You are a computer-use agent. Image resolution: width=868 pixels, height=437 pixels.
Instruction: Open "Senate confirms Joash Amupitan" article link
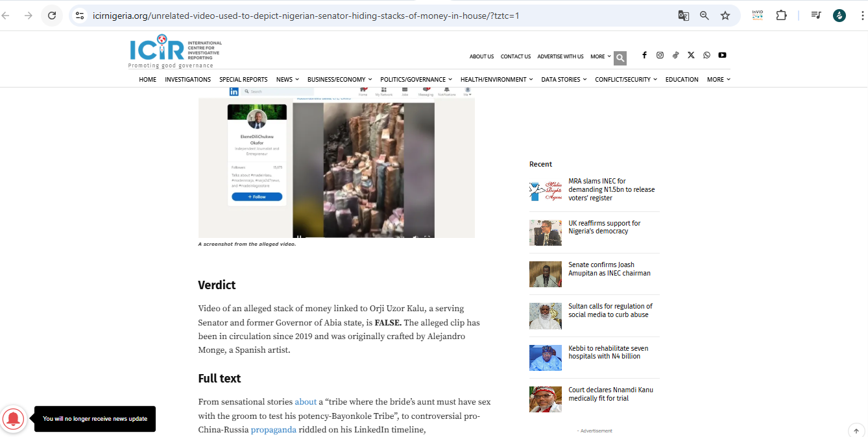point(609,269)
